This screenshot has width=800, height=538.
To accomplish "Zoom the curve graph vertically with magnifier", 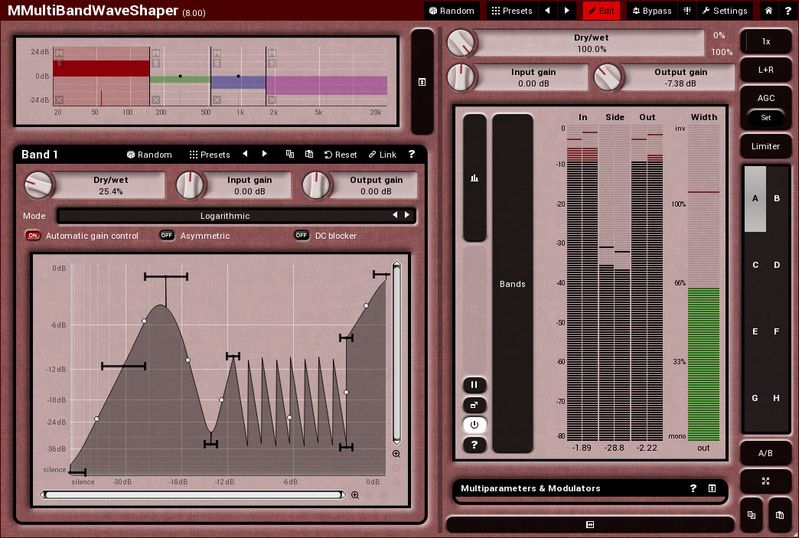I will 396,453.
